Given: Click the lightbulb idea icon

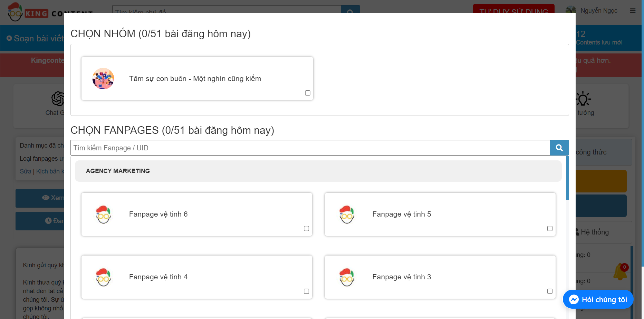Looking at the screenshot, I should click(x=583, y=99).
